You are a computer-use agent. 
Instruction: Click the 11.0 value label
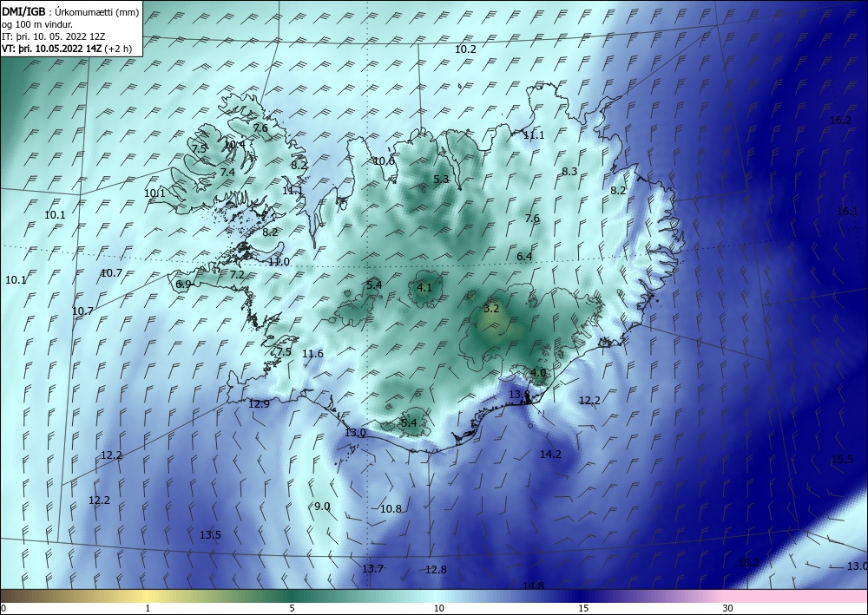279,262
